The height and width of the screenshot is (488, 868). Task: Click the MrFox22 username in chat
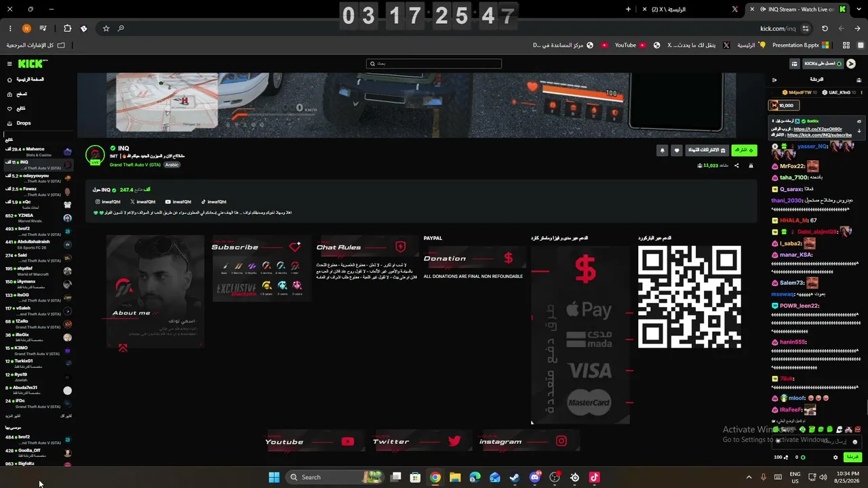[x=792, y=166]
